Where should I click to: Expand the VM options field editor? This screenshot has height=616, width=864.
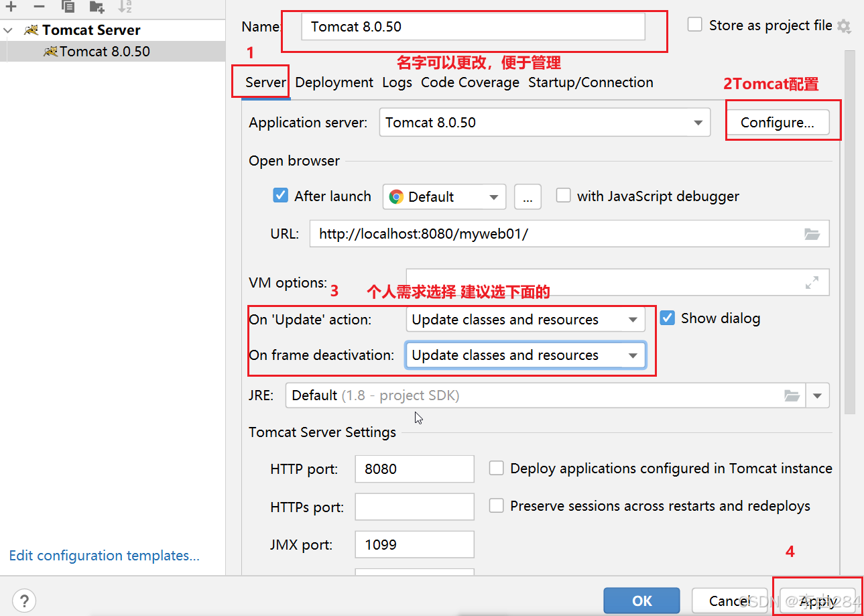point(812,283)
